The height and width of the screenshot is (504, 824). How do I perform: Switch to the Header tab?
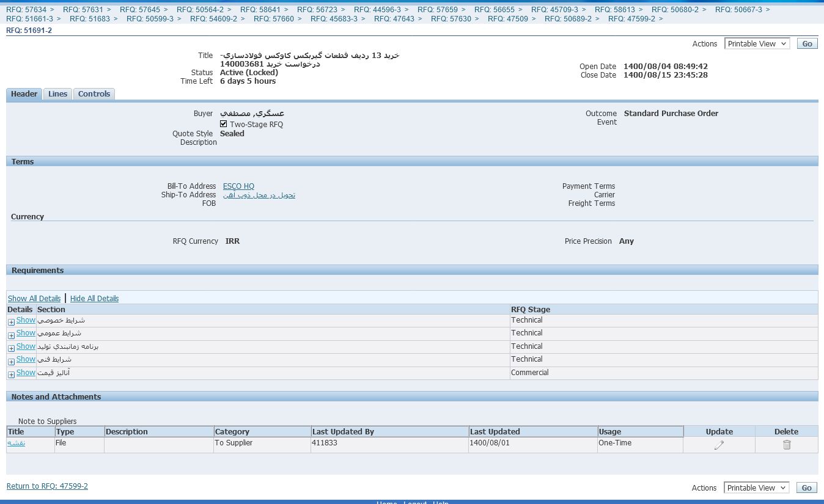[24, 94]
